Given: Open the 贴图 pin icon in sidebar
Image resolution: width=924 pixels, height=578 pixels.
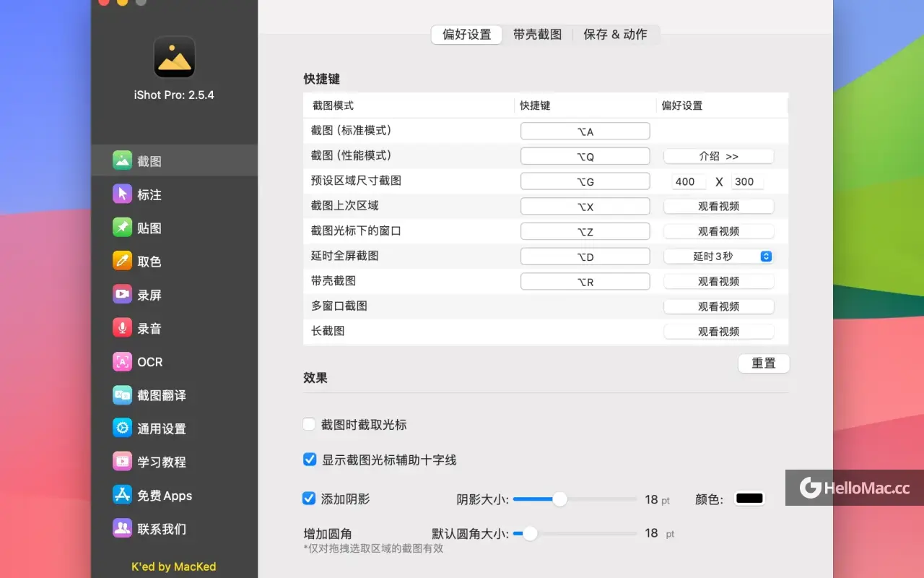Looking at the screenshot, I should (122, 228).
